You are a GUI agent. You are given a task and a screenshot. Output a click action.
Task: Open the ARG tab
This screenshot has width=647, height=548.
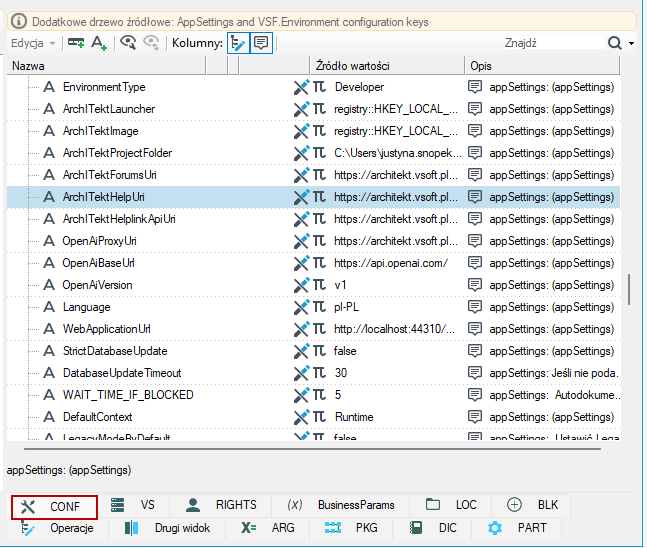268,528
